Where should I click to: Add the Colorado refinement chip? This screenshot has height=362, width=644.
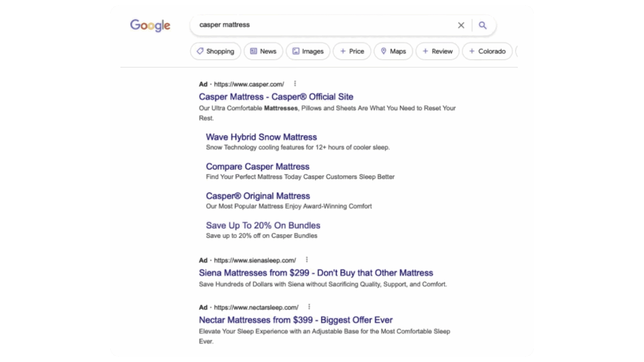click(487, 51)
